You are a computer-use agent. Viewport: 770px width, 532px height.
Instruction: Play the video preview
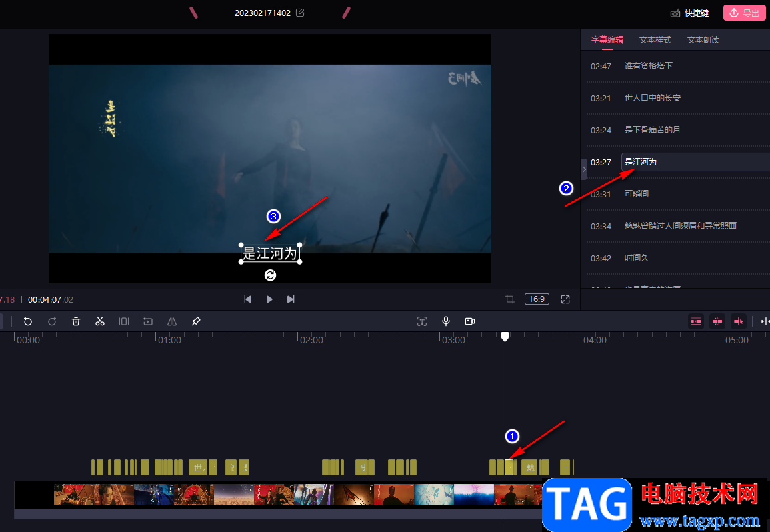pos(269,299)
